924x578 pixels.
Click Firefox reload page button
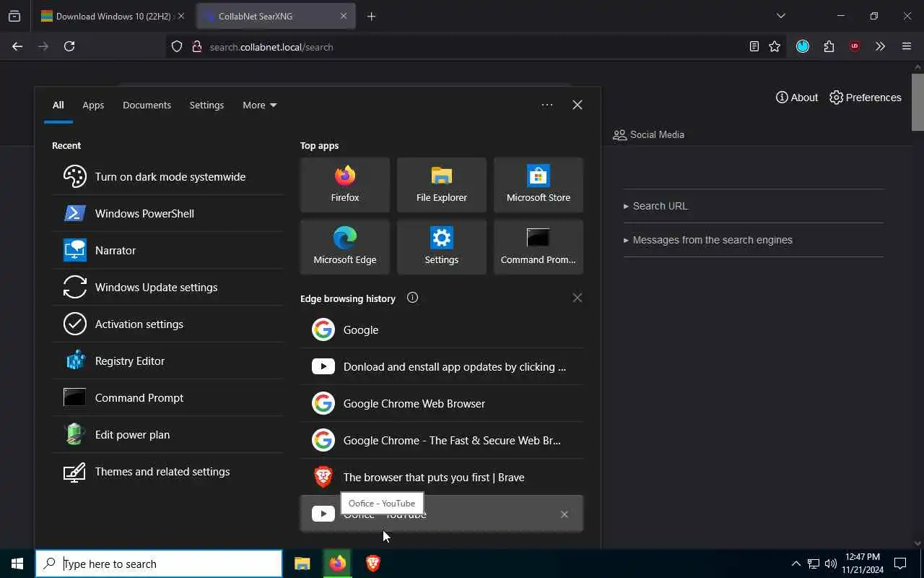point(69,46)
